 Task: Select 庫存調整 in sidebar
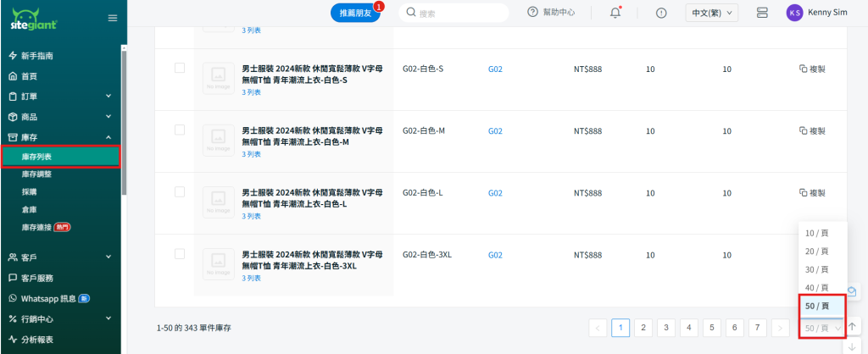point(36,174)
